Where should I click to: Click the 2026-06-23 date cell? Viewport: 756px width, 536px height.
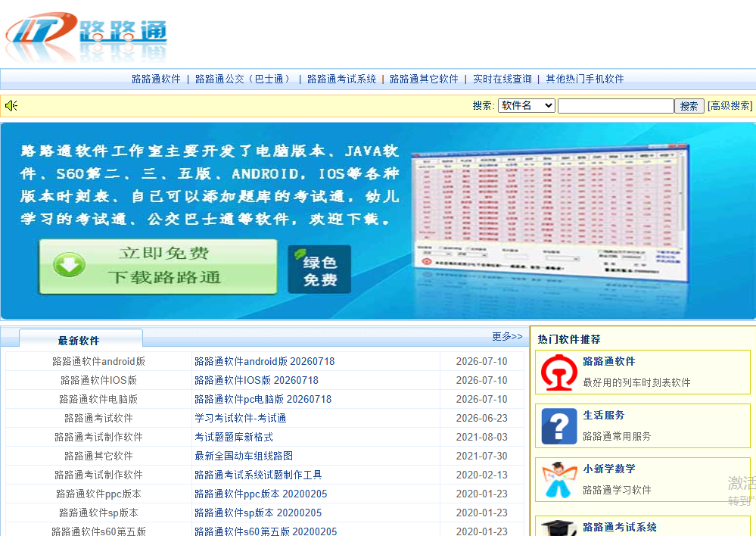(481, 418)
